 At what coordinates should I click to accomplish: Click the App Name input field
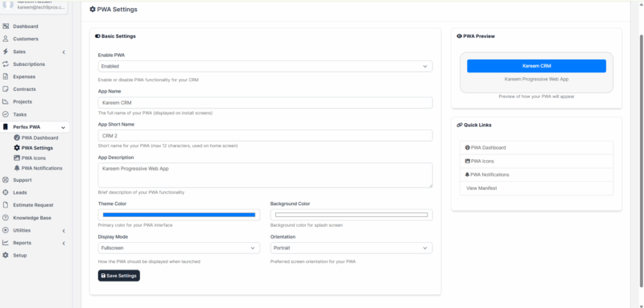(265, 102)
